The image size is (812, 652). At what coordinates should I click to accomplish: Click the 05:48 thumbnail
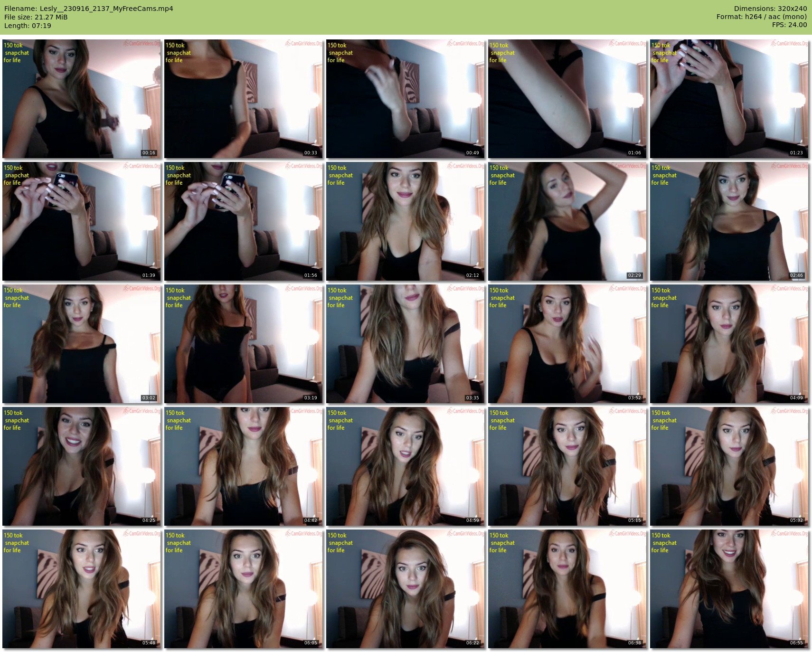81,588
